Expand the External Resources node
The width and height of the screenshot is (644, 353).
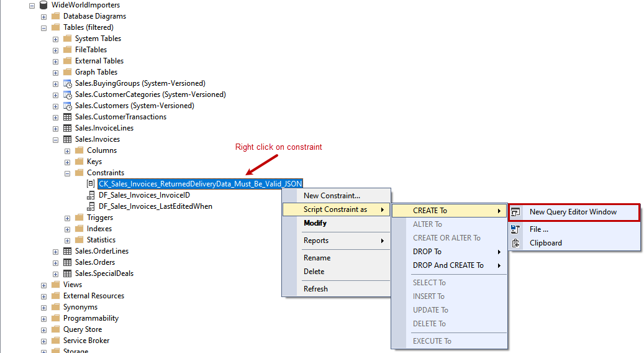point(43,296)
